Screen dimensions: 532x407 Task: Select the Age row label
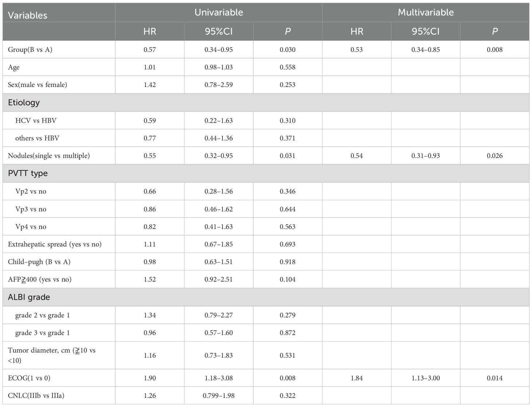pos(14,67)
